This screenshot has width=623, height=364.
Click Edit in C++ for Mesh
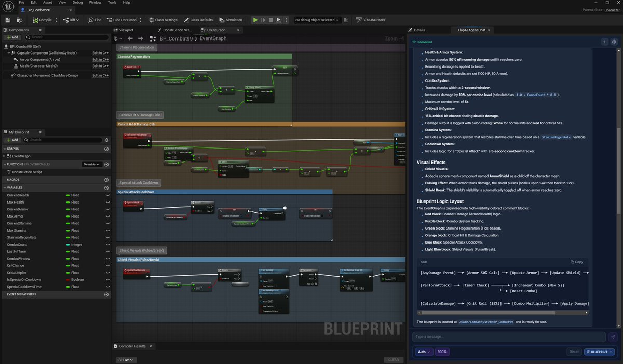(101, 66)
